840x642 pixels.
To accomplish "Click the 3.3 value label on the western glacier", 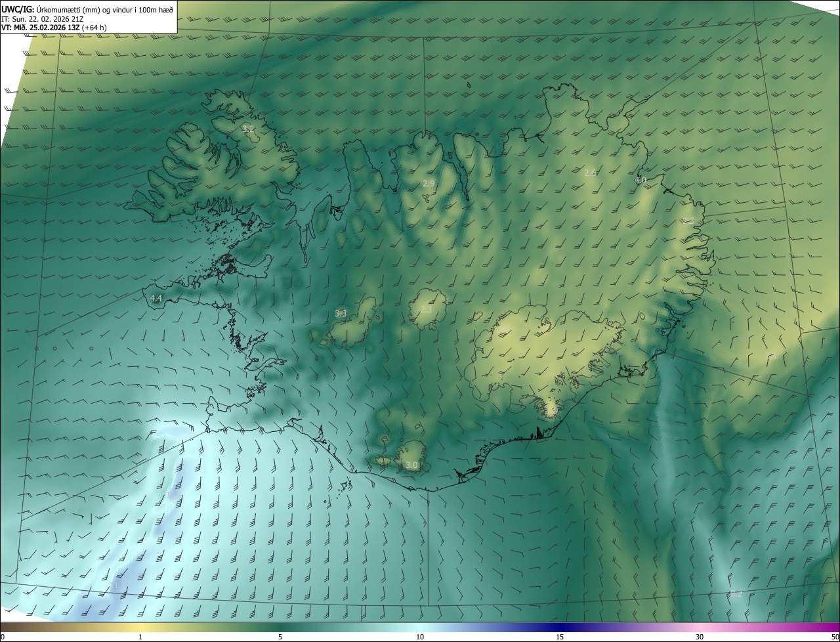I will [x=341, y=314].
